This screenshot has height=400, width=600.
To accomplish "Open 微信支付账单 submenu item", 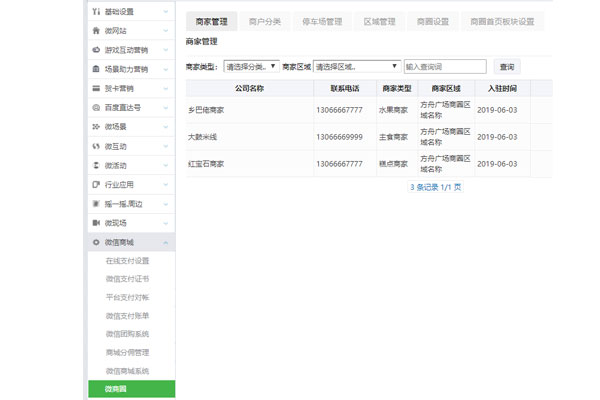I will [127, 316].
